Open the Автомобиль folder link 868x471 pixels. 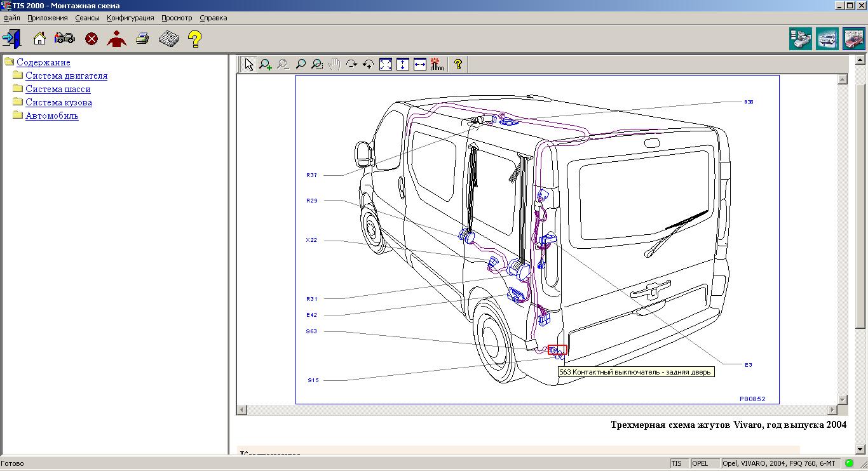[x=52, y=116]
